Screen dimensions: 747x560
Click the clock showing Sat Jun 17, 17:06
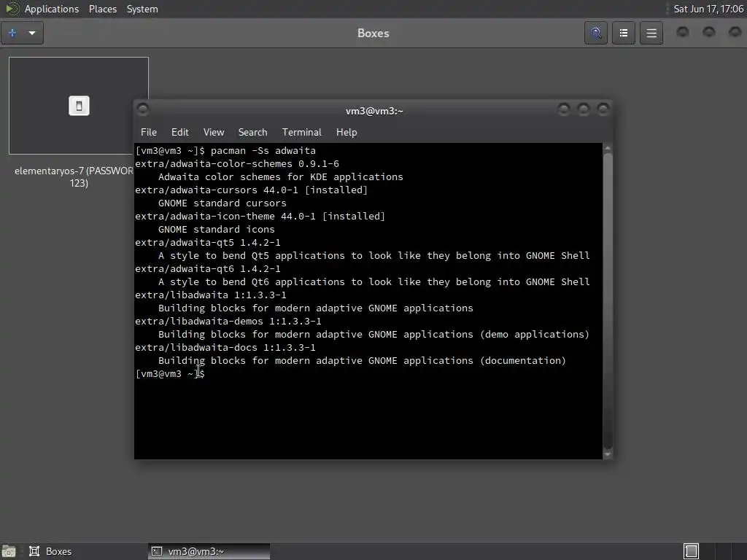708,9
